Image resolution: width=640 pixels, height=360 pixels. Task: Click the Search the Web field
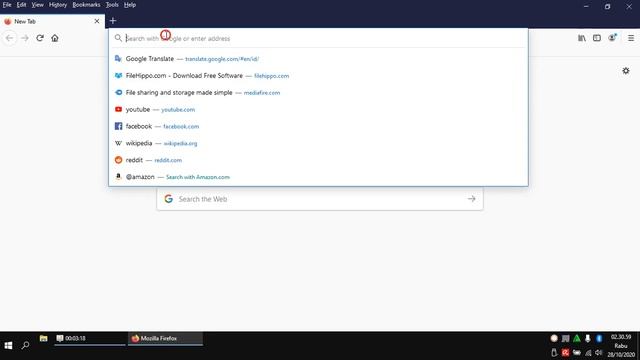click(x=320, y=199)
